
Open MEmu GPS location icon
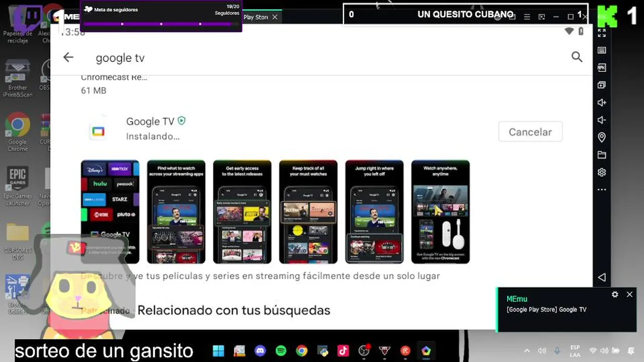602,137
